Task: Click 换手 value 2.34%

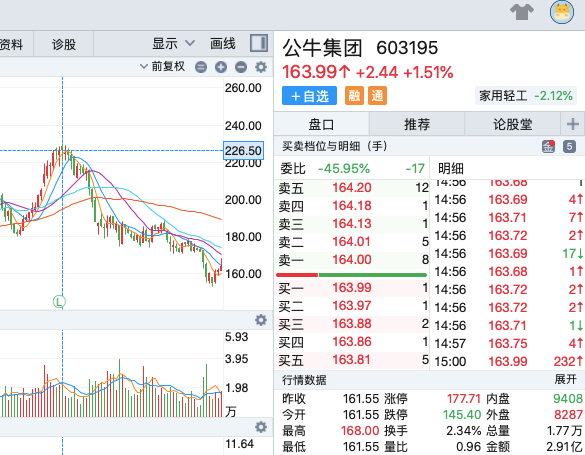Action: tap(464, 431)
